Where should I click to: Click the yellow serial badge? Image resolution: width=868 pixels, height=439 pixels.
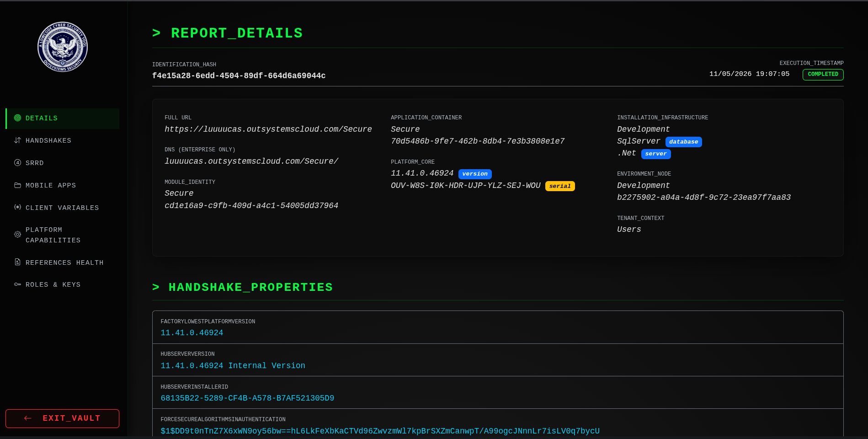pyautogui.click(x=560, y=186)
